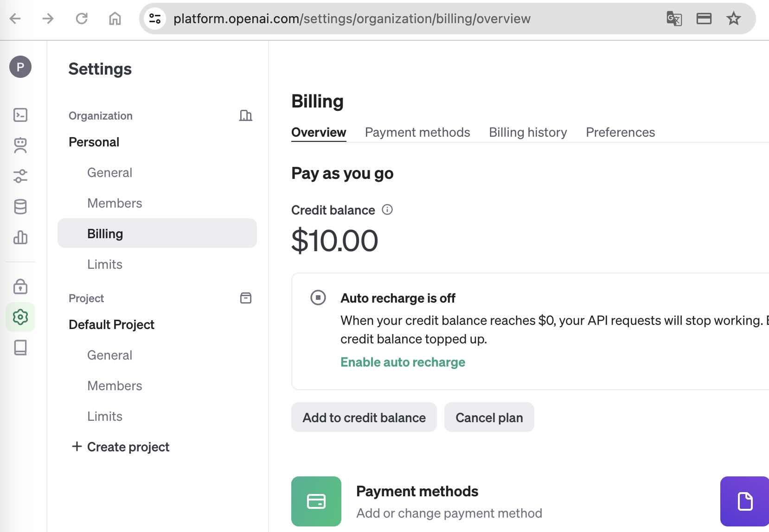Screen dimensions: 769x532
Task: Open the Docs book icon in sidebar
Action: point(20,348)
